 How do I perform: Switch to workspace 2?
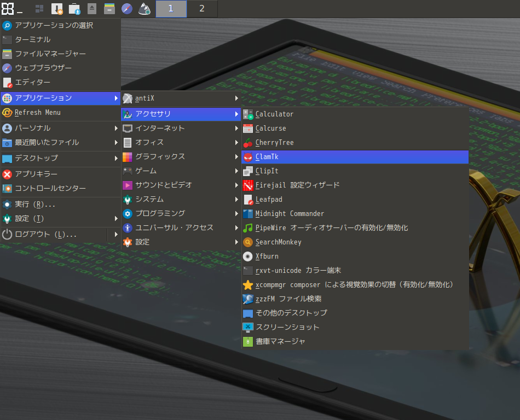202,9
